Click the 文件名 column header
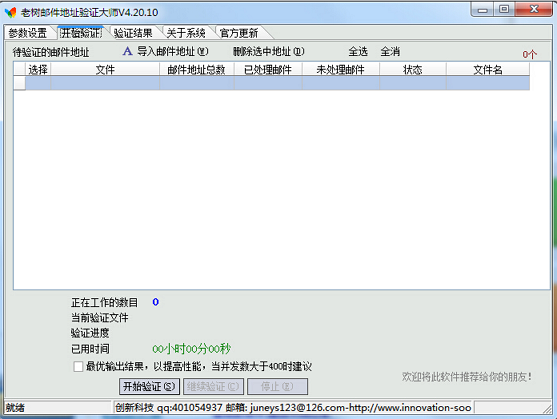The width and height of the screenshot is (557, 419). click(488, 70)
